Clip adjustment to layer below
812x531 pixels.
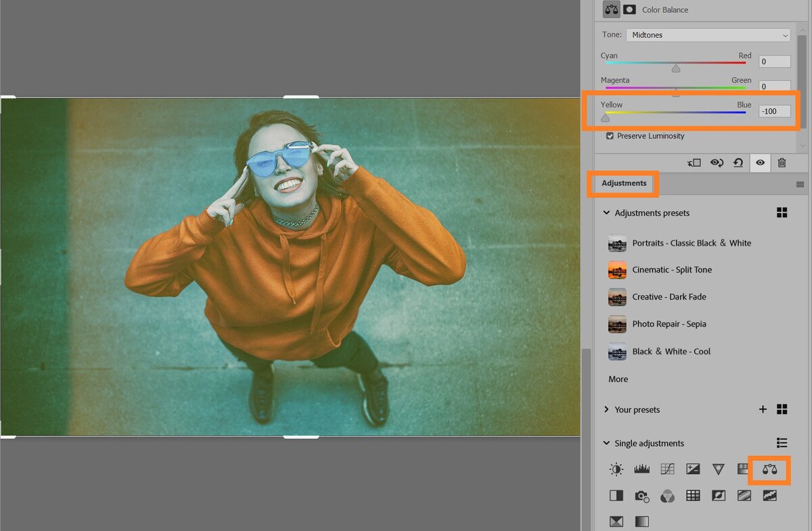coord(694,163)
